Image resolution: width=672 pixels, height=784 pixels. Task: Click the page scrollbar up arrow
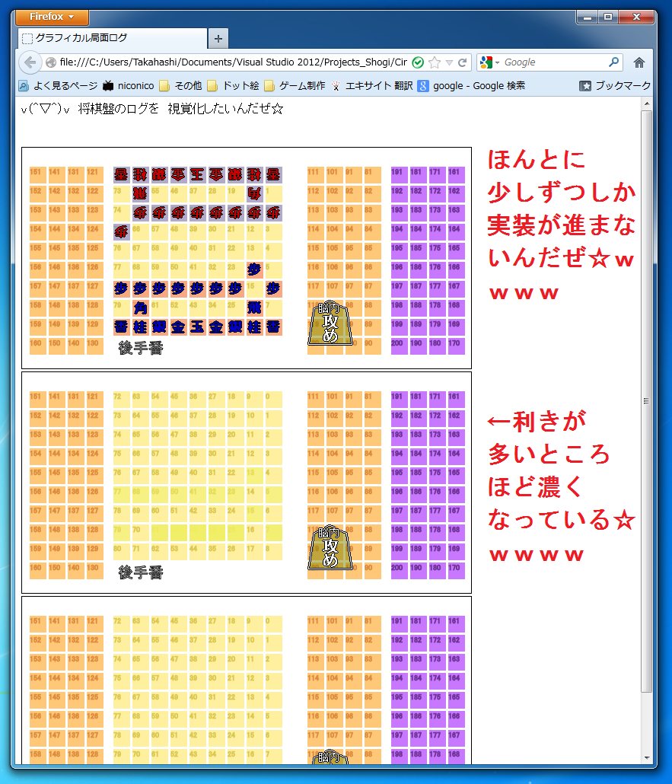coord(646,104)
